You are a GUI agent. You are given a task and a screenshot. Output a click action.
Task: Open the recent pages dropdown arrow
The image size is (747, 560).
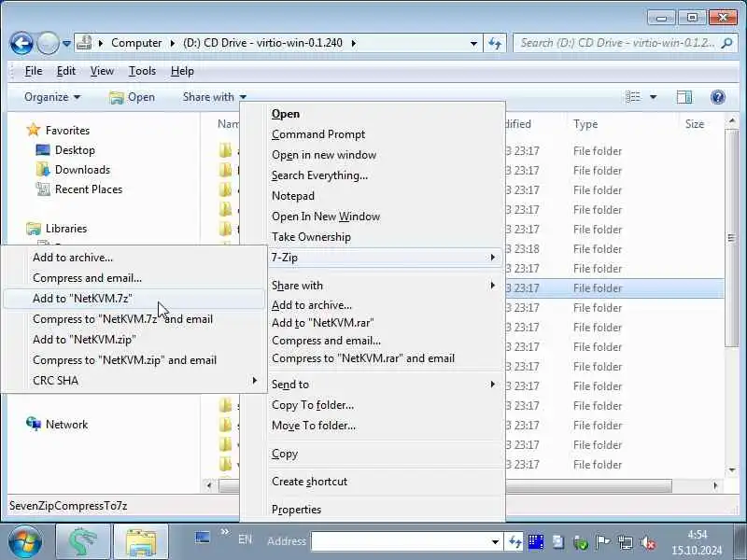[x=66, y=43]
